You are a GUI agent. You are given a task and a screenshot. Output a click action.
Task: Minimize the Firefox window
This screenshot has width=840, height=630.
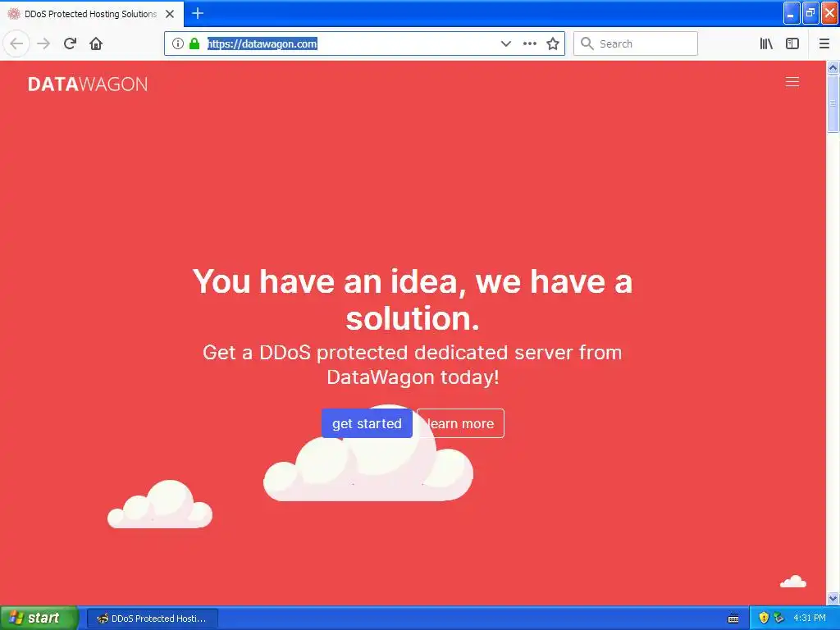(x=792, y=13)
